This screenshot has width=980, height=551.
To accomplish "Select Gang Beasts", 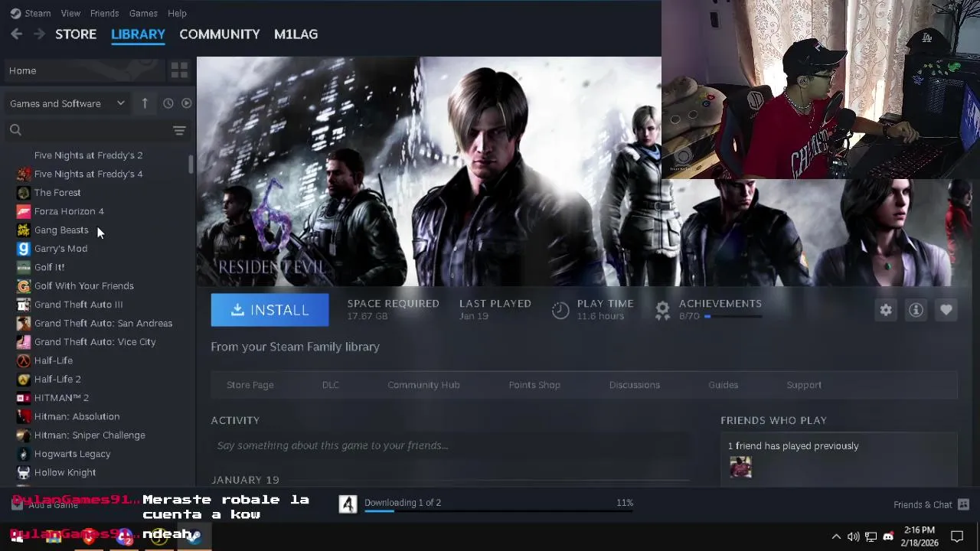I will coord(61,230).
